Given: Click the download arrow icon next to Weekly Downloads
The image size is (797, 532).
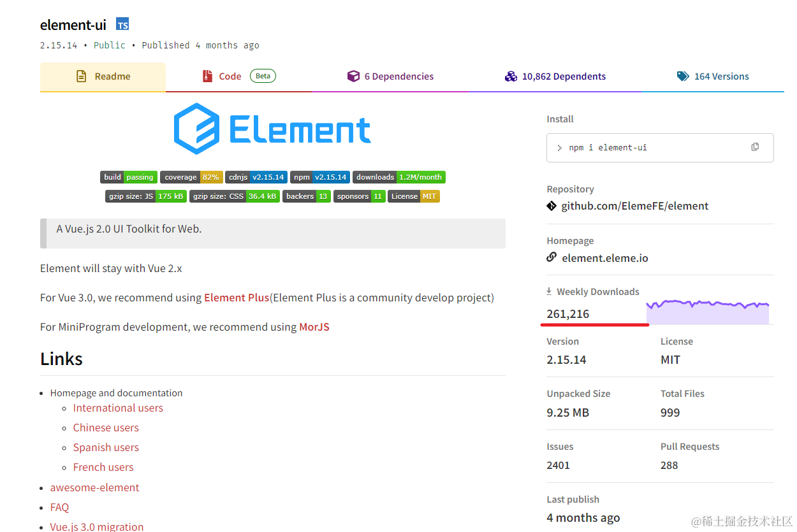Looking at the screenshot, I should [x=549, y=291].
